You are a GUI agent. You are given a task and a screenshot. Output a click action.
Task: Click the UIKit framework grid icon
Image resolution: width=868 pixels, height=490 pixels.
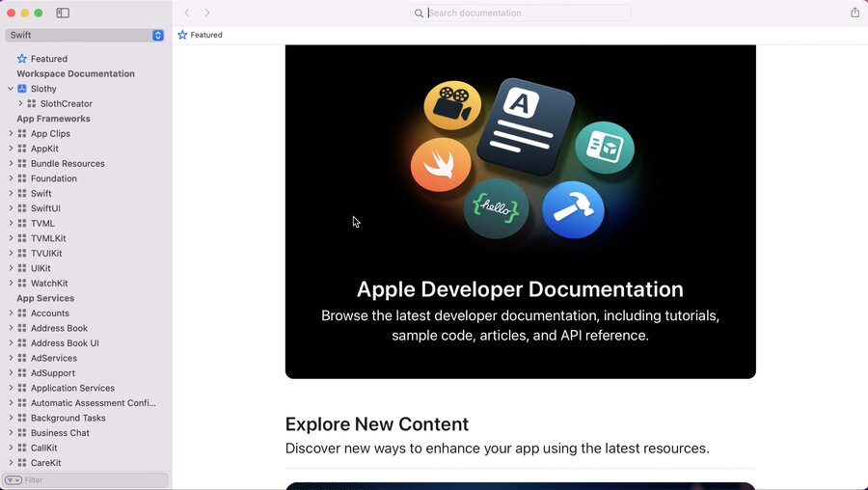22,268
